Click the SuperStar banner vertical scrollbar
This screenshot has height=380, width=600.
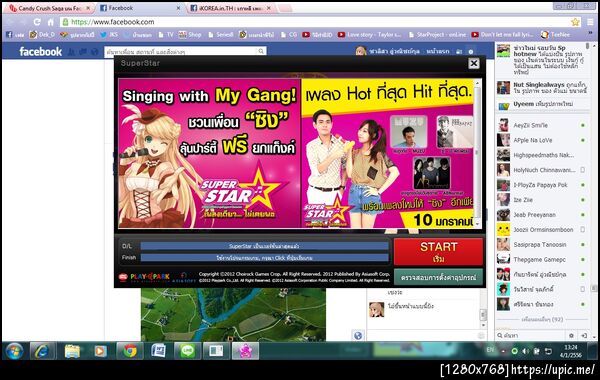(477, 153)
